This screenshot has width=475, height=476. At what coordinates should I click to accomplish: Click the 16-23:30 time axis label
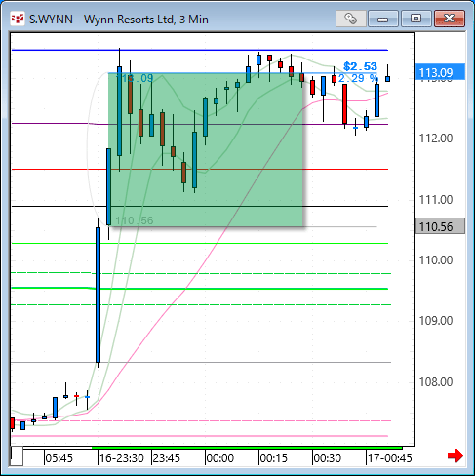click(122, 458)
